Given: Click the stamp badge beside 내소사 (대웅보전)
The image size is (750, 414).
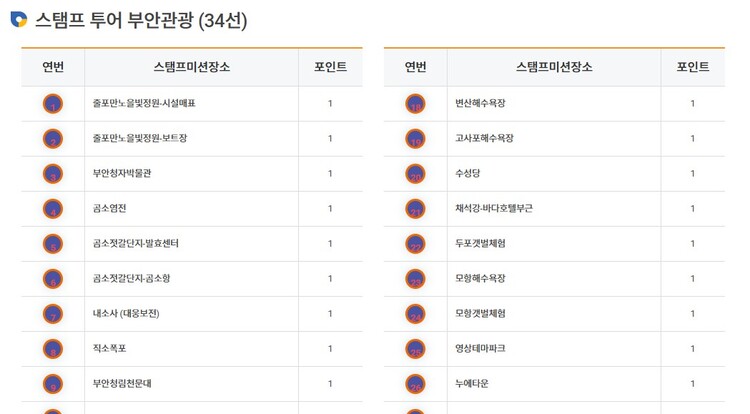Looking at the screenshot, I should pos(53,314).
